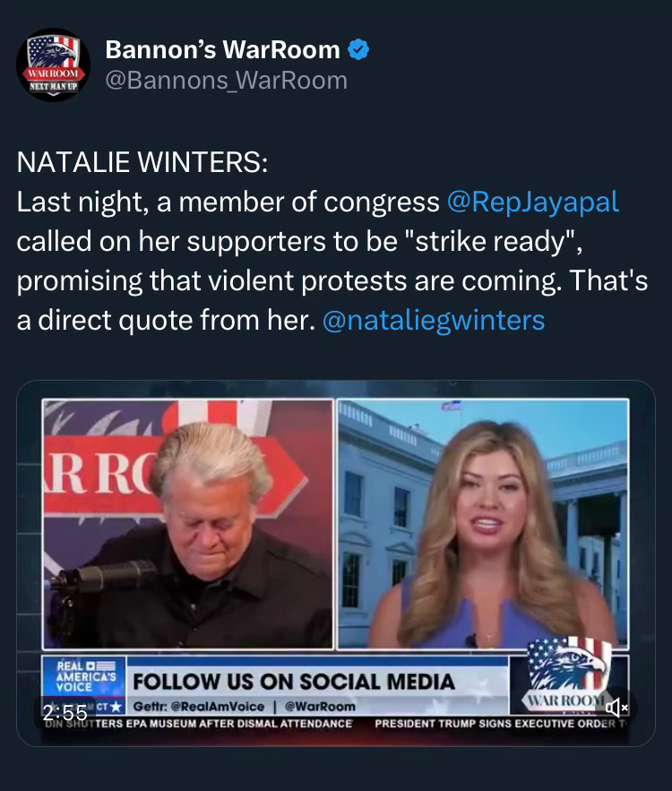Click the left video panel with the microphone

(x=188, y=524)
